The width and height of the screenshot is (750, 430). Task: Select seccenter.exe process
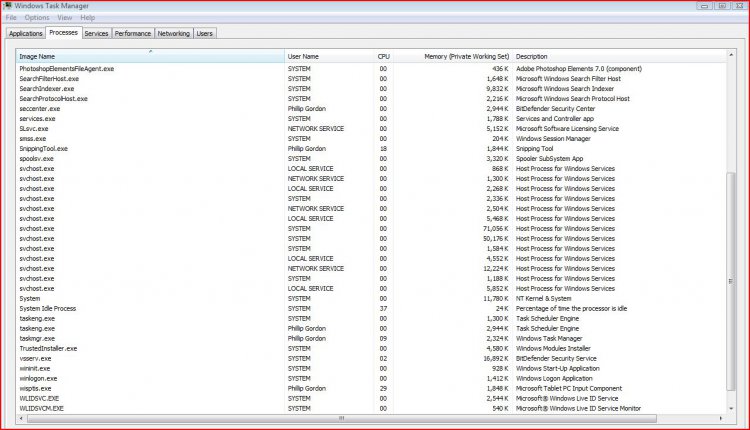click(371, 109)
